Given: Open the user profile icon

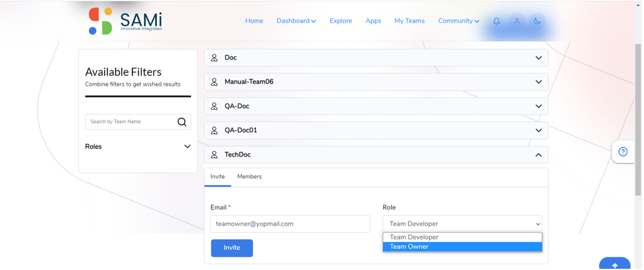Looking at the screenshot, I should pyautogui.click(x=517, y=21).
